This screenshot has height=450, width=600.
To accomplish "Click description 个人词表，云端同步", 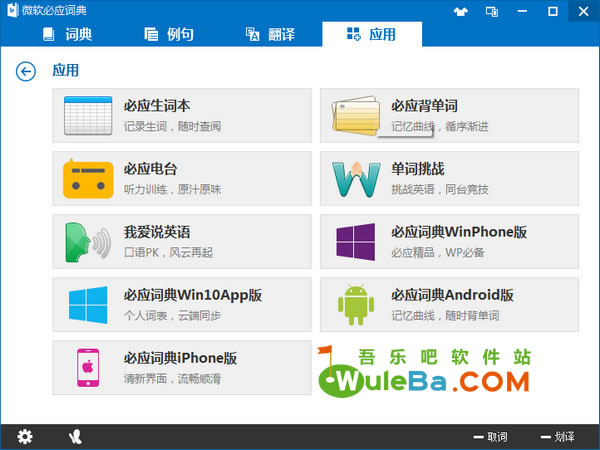I will pos(172,316).
